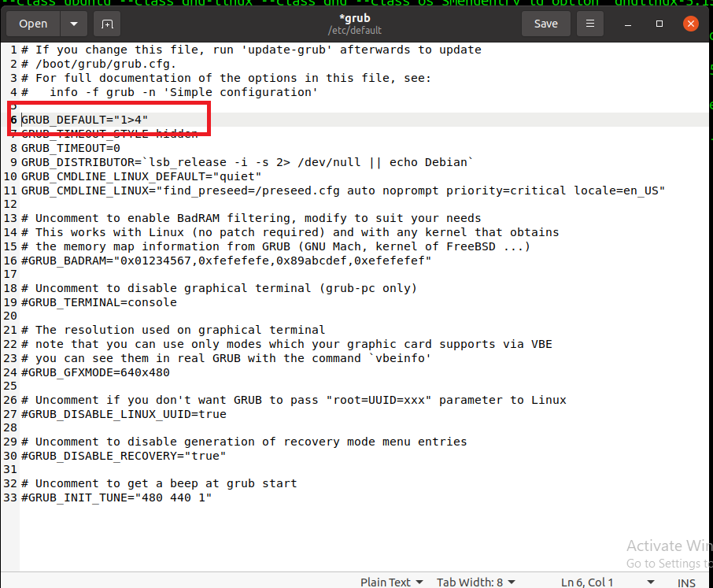The height and width of the screenshot is (588, 713).
Task: Open the Ln 6, Col 1 position menu
Action: (x=594, y=582)
